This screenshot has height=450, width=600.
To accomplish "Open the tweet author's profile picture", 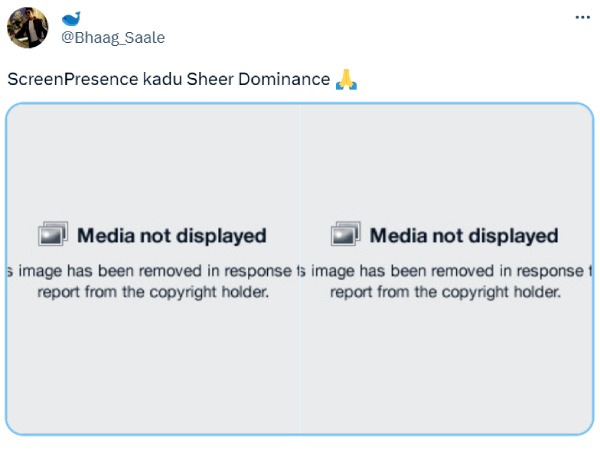I will tap(27, 28).
